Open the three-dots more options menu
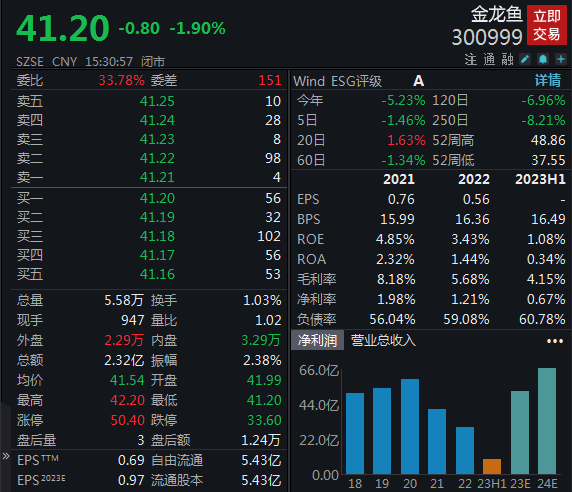The image size is (572, 492). pos(555,341)
